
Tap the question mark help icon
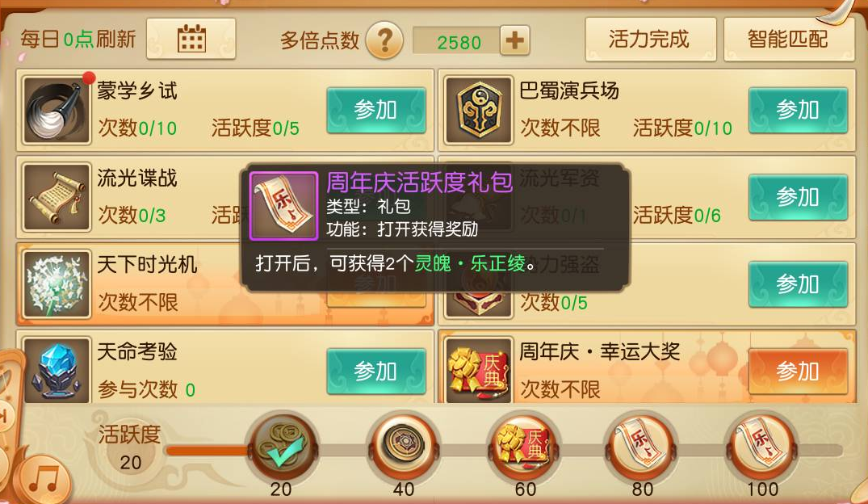tap(384, 40)
